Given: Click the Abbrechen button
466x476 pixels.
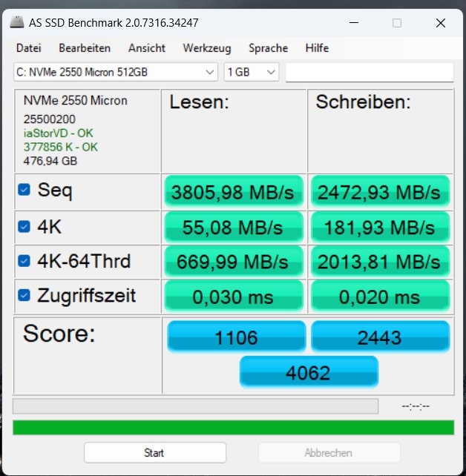Looking at the screenshot, I should click(x=329, y=452).
